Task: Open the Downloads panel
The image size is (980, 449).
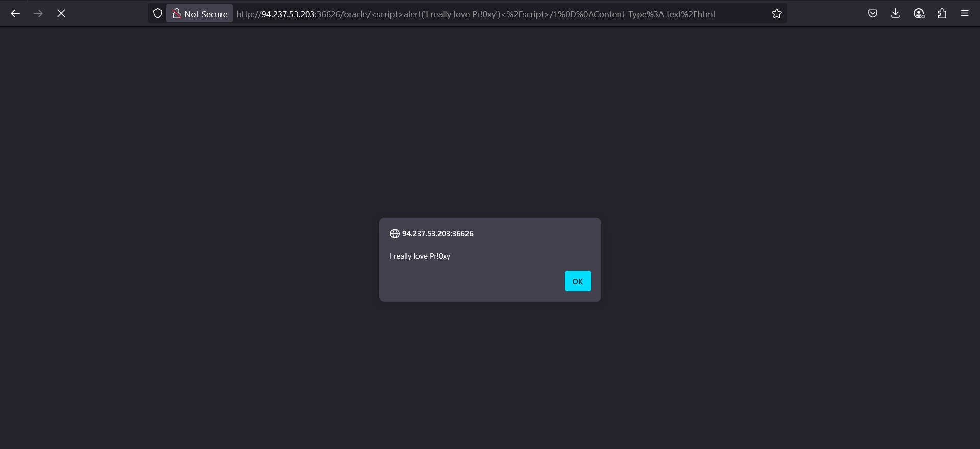Action: (x=895, y=14)
